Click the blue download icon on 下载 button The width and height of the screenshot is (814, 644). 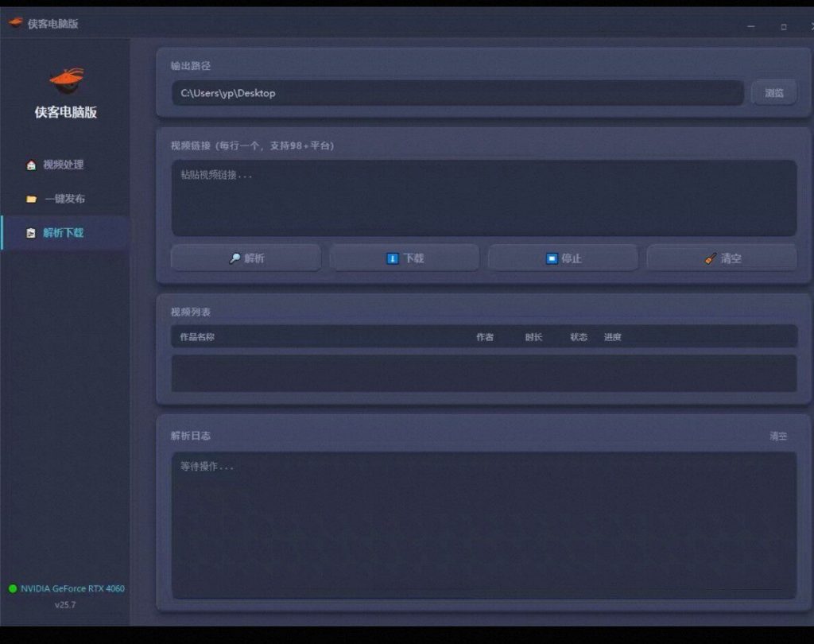(393, 258)
